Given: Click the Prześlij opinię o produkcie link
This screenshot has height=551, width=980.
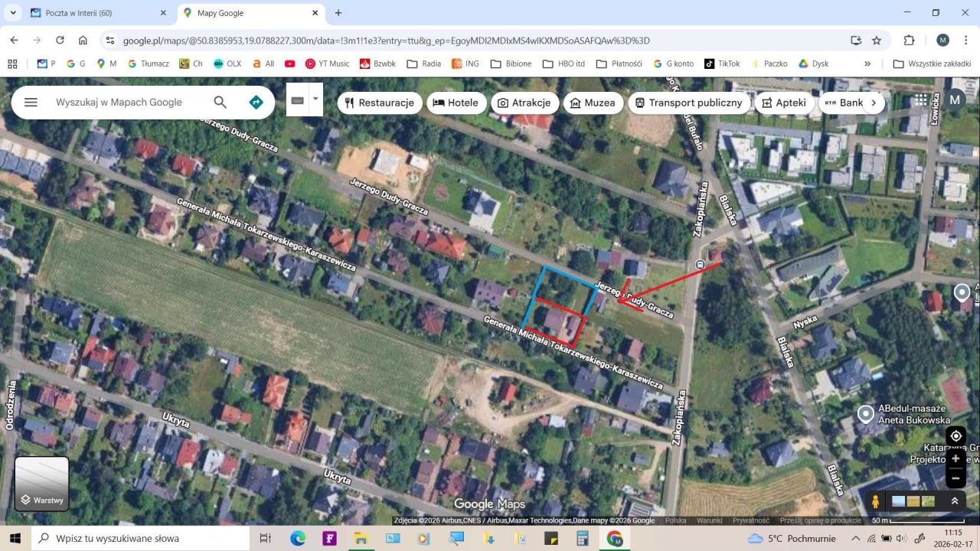Looking at the screenshot, I should (x=820, y=520).
